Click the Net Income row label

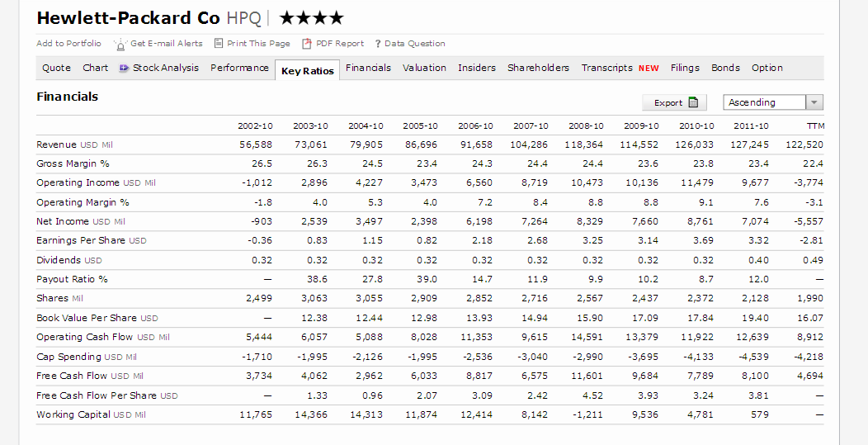tap(81, 221)
